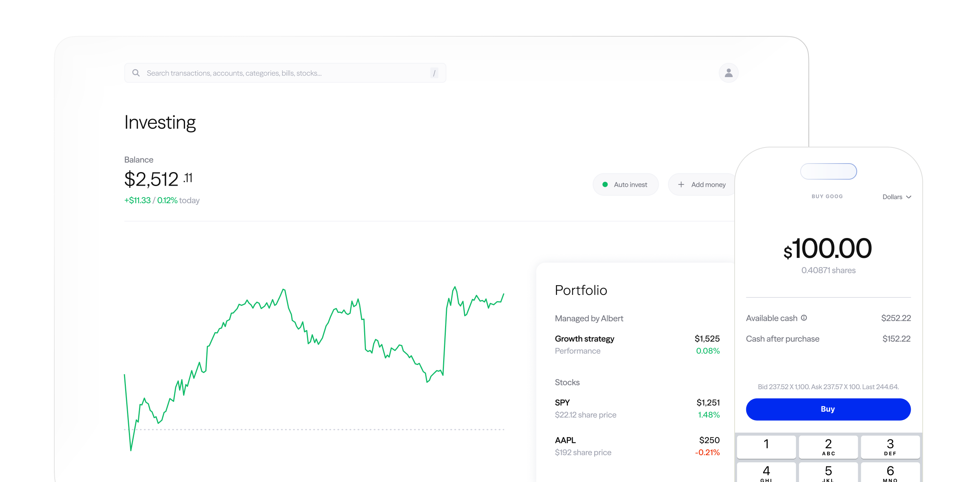The height and width of the screenshot is (482, 980).
Task: Click the Add money button
Action: 702,184
